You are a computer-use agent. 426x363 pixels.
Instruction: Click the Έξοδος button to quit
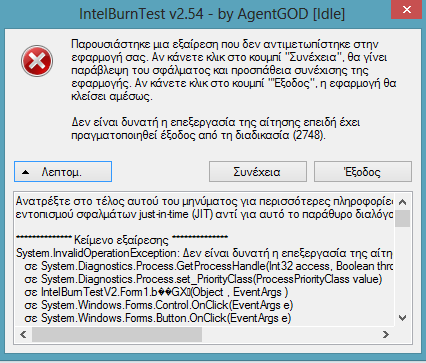click(363, 172)
